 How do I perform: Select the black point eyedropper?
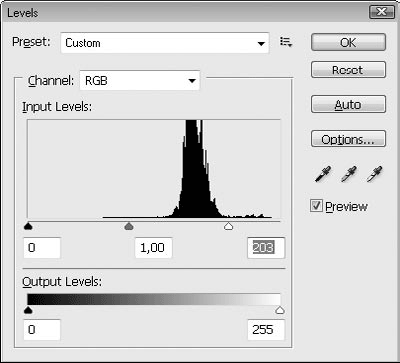click(323, 174)
